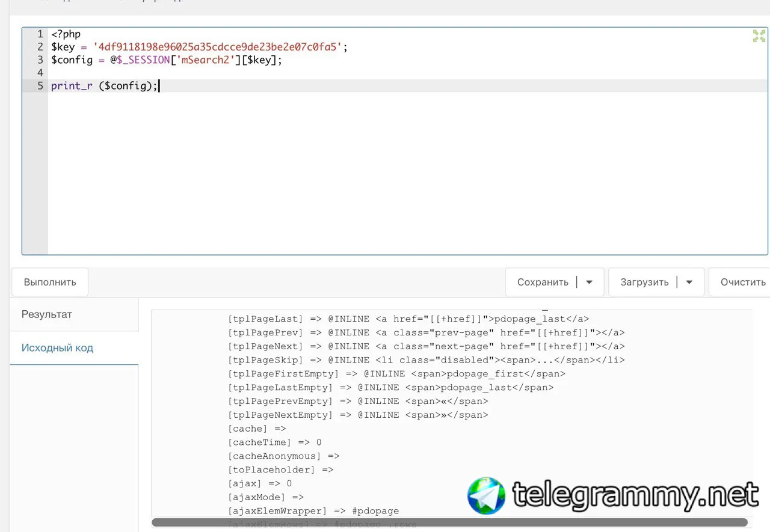Click the [cacheTime] => 0 output row
The image size is (770, 532).
click(275, 442)
